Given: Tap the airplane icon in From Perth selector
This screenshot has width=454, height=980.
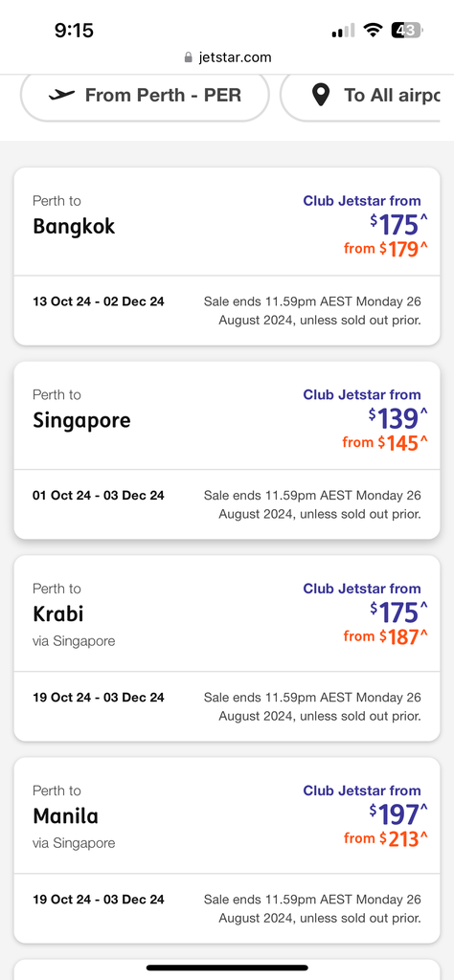Looking at the screenshot, I should tap(61, 95).
